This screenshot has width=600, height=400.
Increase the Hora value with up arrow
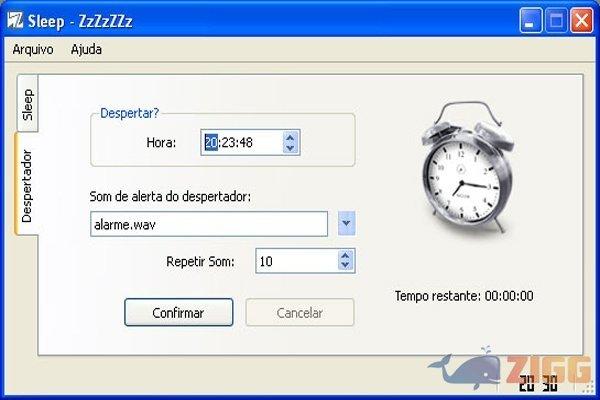tap(290, 137)
